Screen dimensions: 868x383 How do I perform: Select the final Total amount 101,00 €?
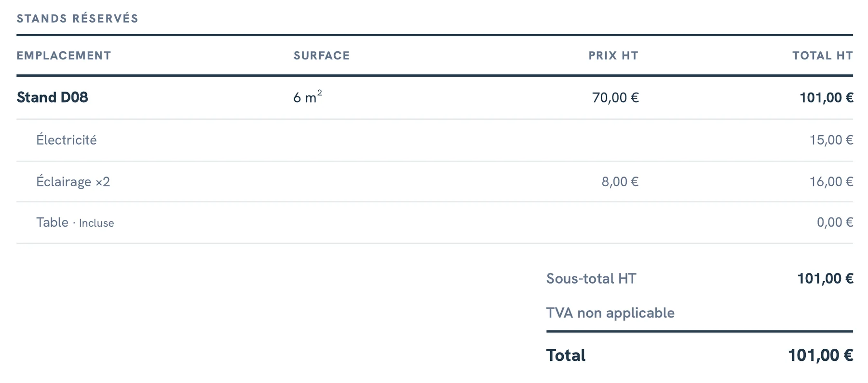click(821, 356)
